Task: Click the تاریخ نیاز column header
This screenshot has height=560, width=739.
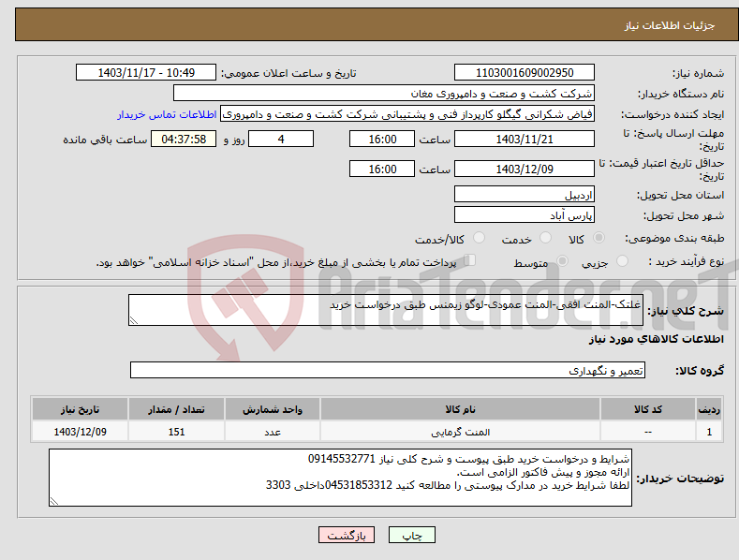Action: [80, 409]
